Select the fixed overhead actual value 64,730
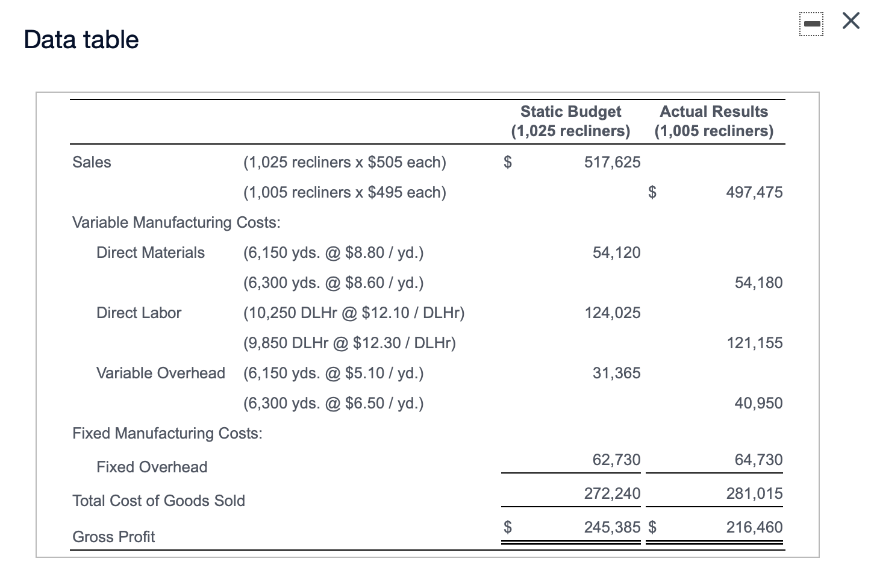 click(759, 460)
